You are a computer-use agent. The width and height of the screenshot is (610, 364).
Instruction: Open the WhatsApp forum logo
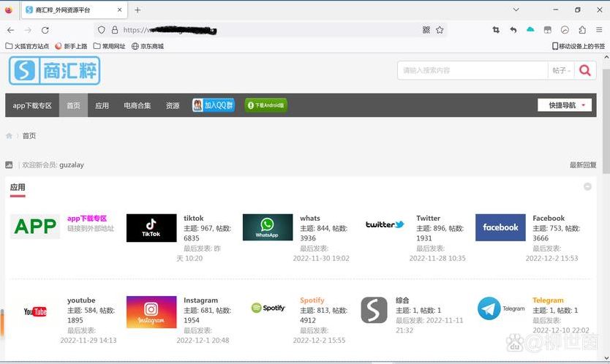tap(268, 227)
